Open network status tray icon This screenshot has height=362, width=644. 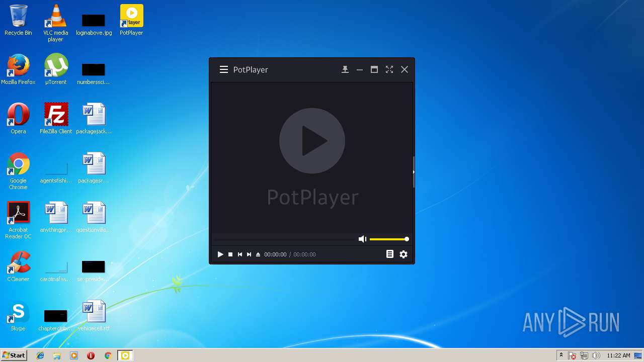pos(584,355)
